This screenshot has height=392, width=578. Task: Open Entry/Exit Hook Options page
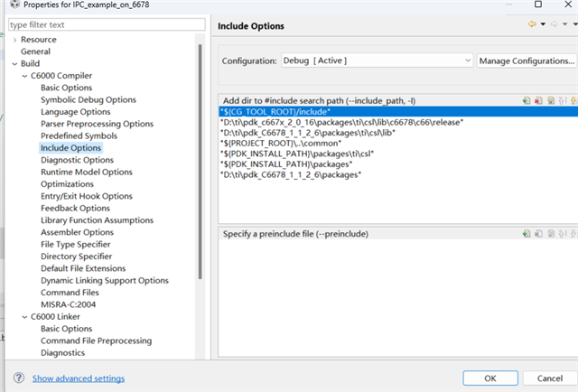pyautogui.click(x=87, y=196)
